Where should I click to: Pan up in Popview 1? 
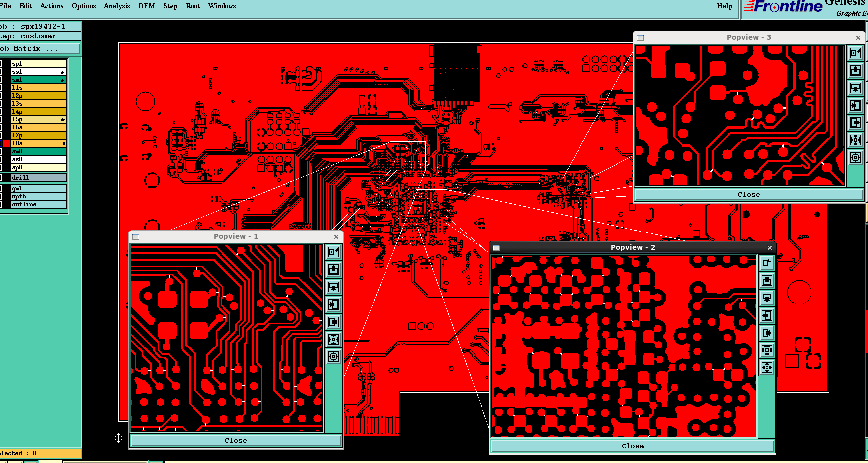pos(333,270)
